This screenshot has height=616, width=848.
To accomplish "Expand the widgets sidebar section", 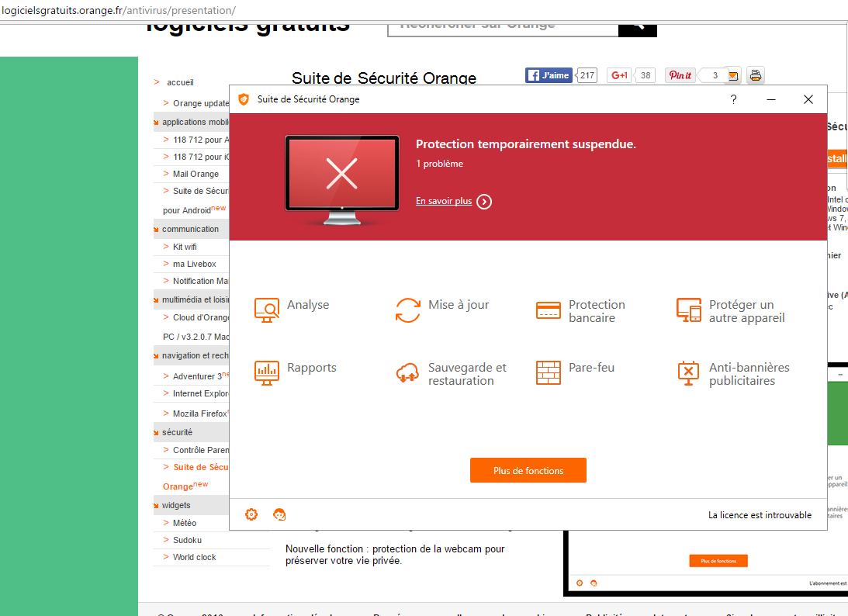I will tap(192, 506).
